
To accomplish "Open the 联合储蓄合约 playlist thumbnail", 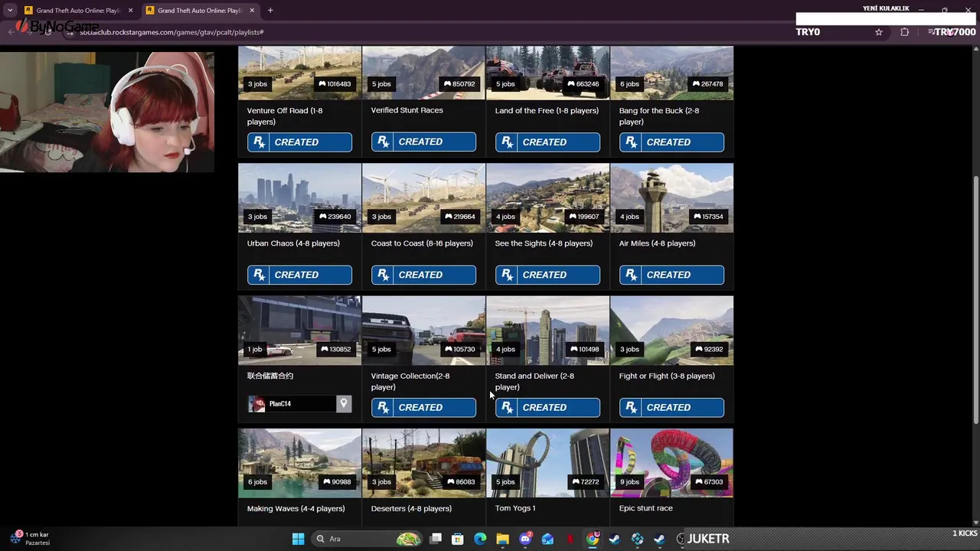I will (299, 330).
